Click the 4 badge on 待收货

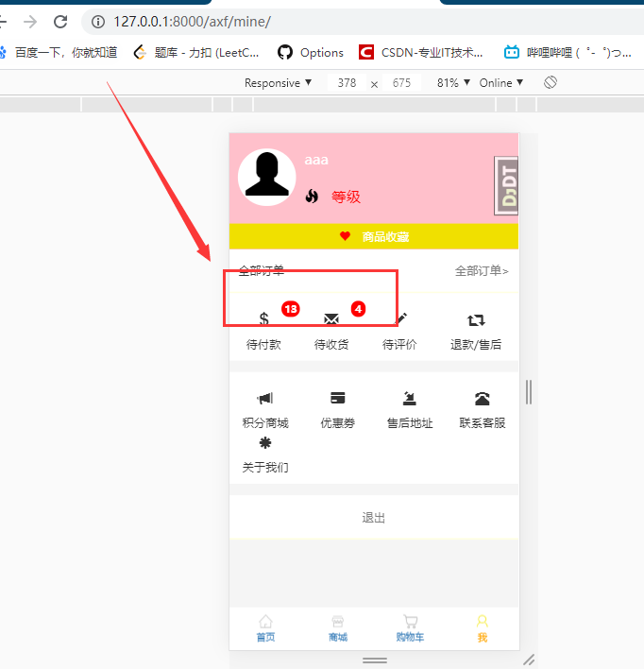[x=358, y=309]
